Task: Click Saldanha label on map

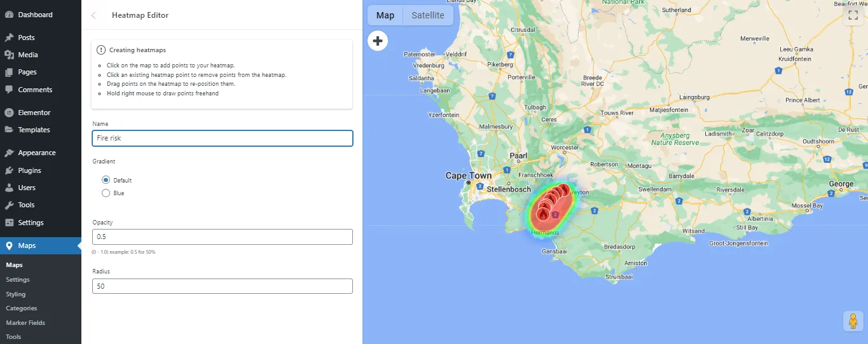Action: [x=421, y=78]
